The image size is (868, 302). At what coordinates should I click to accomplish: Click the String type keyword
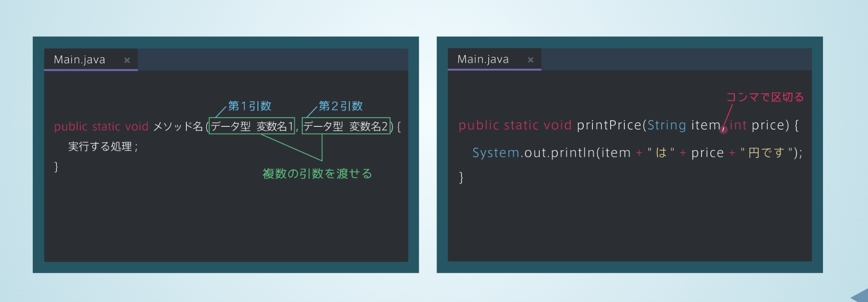pyautogui.click(x=667, y=125)
